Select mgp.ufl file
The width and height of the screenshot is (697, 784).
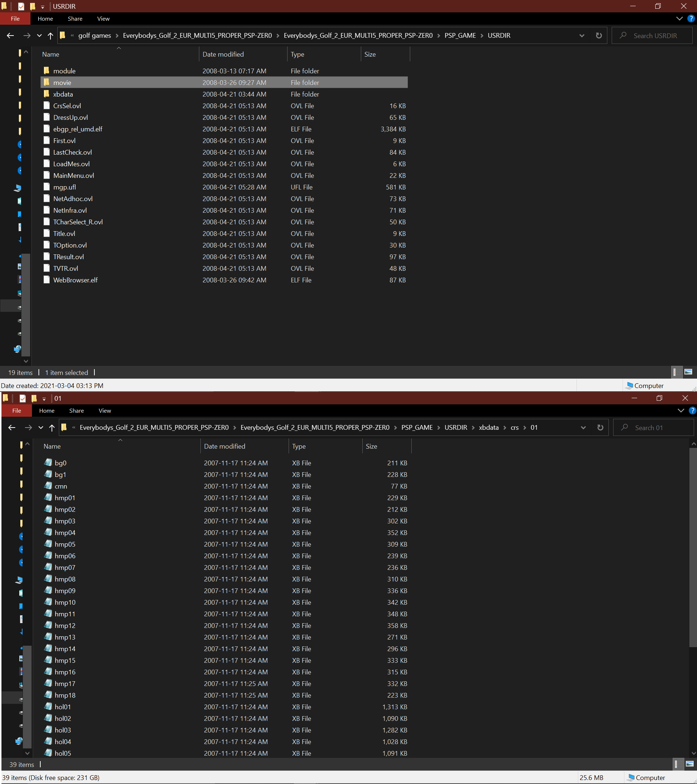click(65, 187)
